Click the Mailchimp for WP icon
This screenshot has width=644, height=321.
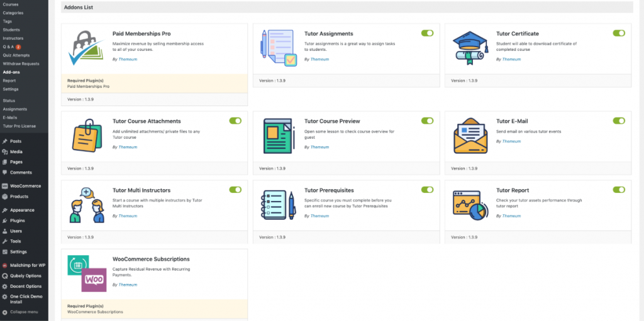[5, 265]
